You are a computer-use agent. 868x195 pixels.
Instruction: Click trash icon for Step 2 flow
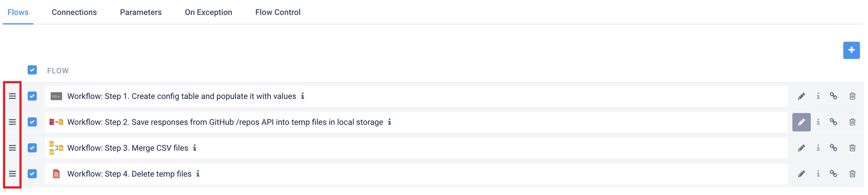point(852,122)
